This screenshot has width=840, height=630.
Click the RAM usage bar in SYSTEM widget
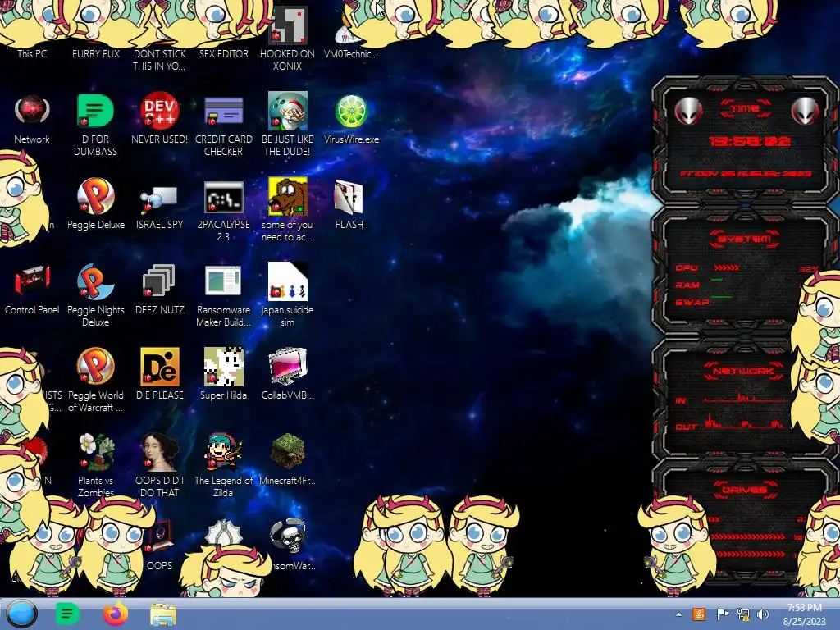tap(717, 280)
